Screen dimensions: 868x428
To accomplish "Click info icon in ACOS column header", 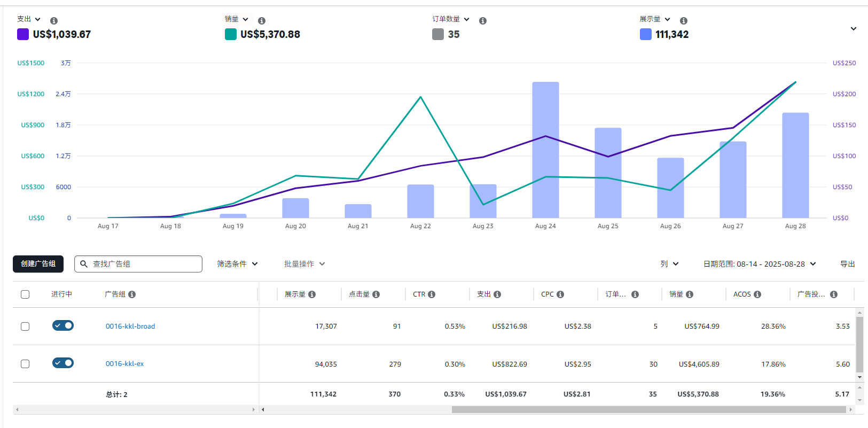I will click(757, 294).
